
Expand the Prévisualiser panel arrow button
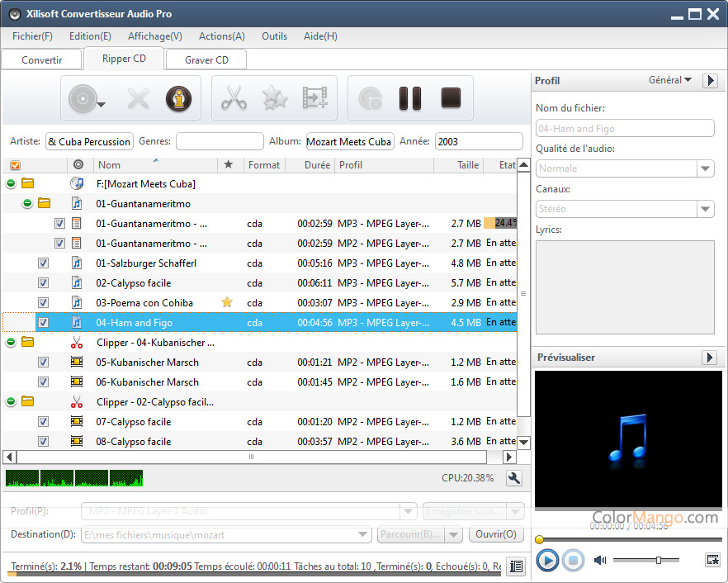(x=709, y=358)
